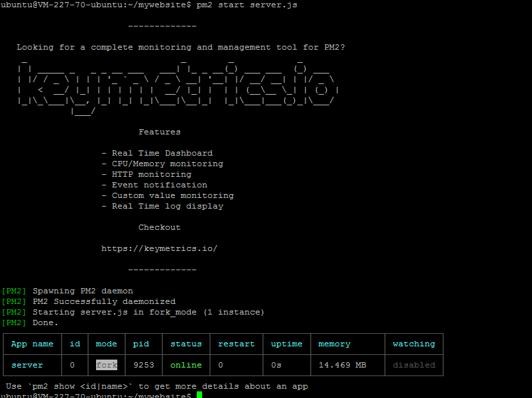
Task: Click the green cursor at the bottom prompt
Action: pyautogui.click(x=199, y=395)
